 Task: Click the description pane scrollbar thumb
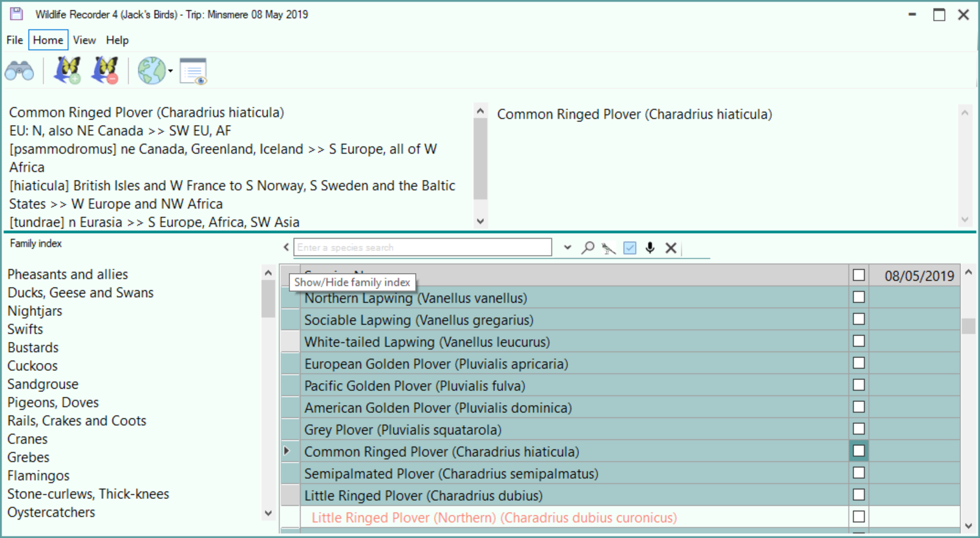(480, 159)
